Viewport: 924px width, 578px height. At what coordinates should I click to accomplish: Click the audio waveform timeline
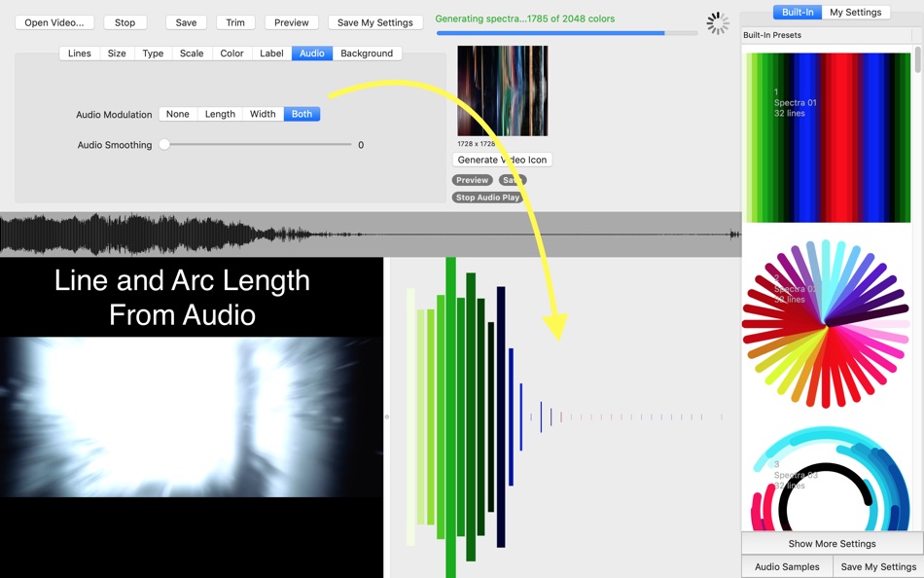point(371,235)
